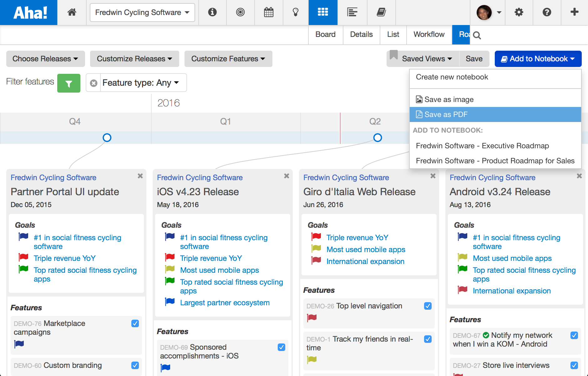Screen dimensions: 588x376
Task: Click the flag under Track my friends
Action: [312, 360]
